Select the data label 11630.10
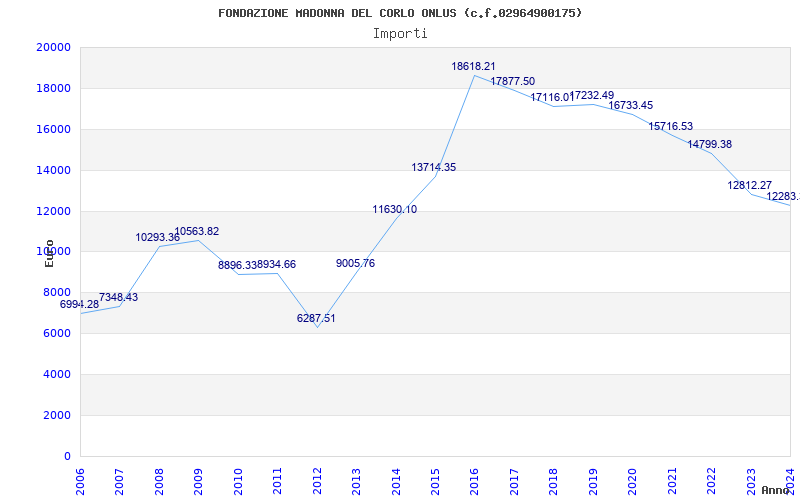 [x=394, y=209]
